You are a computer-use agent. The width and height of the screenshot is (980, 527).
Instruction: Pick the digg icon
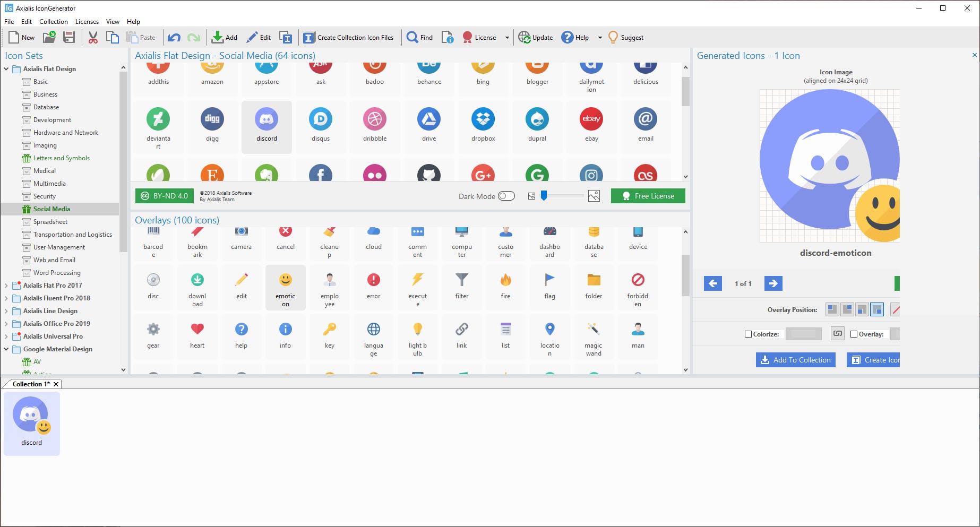click(x=212, y=127)
